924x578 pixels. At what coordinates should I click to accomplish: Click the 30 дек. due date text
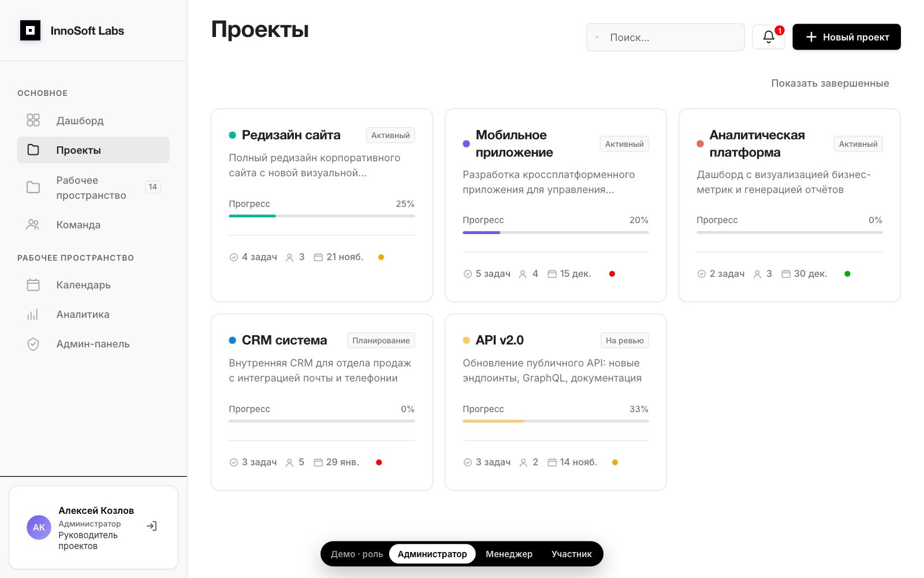[810, 274]
